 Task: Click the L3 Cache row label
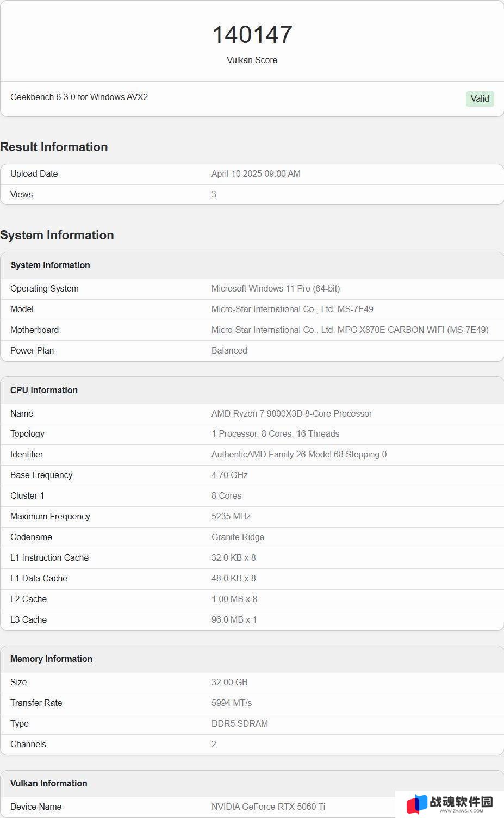pos(28,619)
